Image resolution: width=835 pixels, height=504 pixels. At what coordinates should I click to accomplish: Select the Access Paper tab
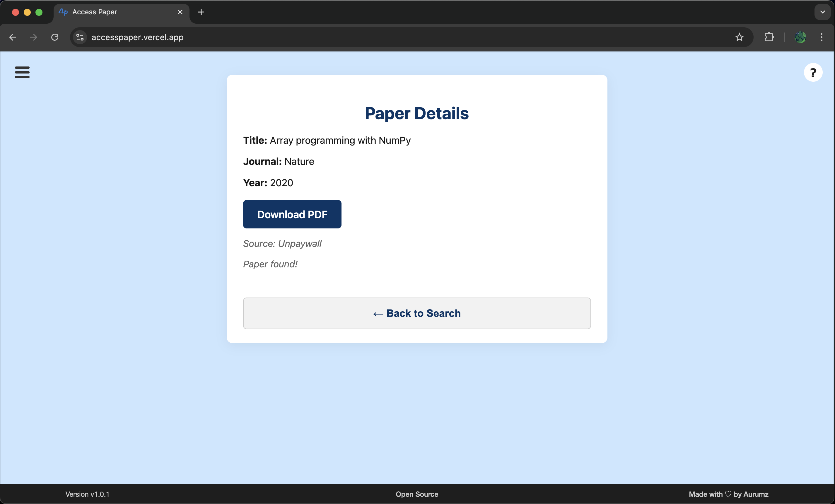(x=95, y=12)
